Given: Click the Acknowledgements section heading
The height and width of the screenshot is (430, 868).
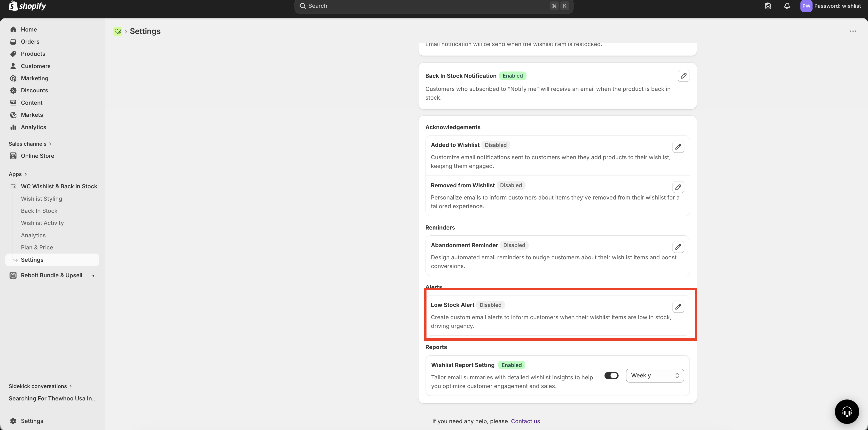Looking at the screenshot, I should [x=453, y=127].
